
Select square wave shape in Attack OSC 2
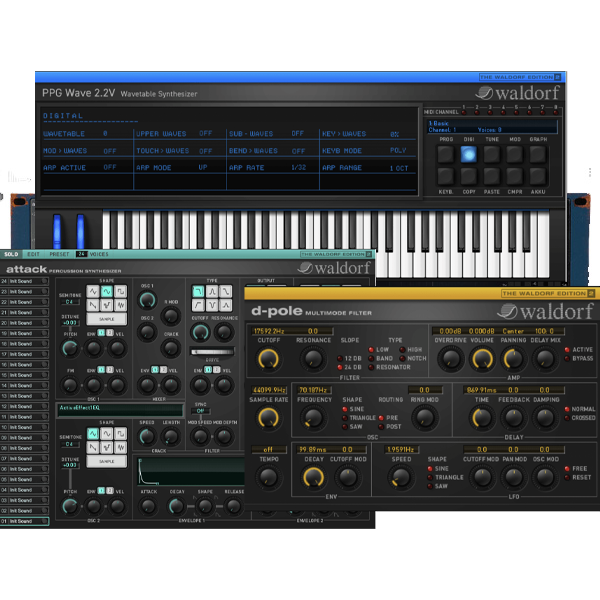pyautogui.click(x=121, y=434)
